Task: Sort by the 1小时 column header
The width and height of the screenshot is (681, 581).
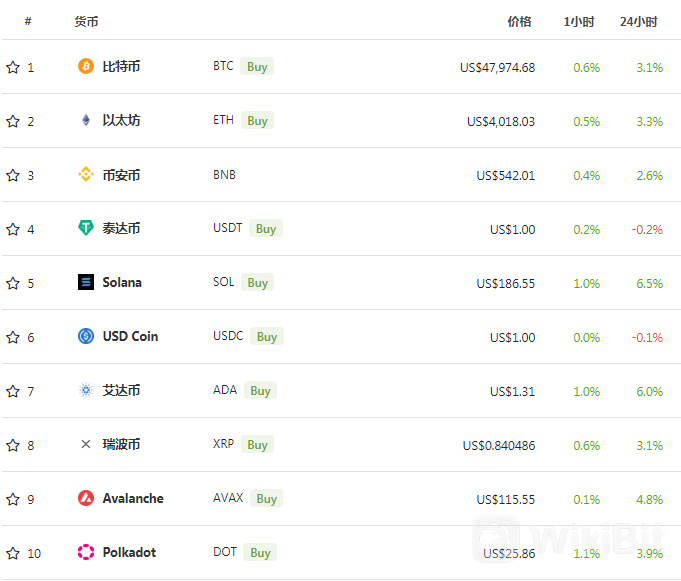Action: point(579,22)
